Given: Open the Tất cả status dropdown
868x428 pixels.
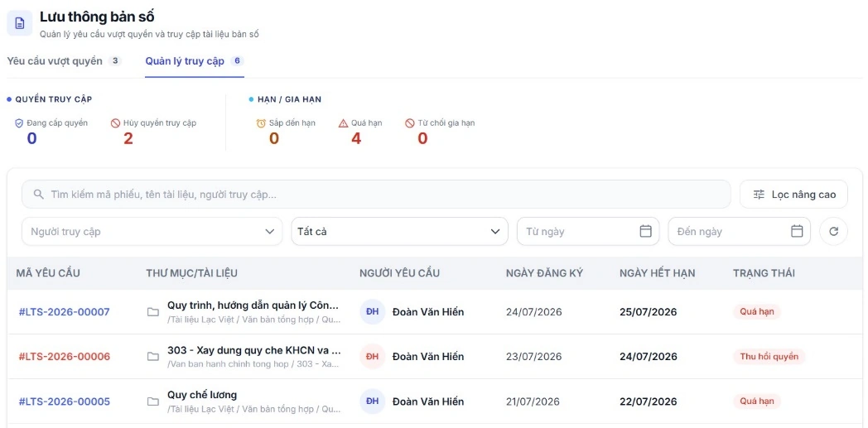Looking at the screenshot, I should pos(399,232).
